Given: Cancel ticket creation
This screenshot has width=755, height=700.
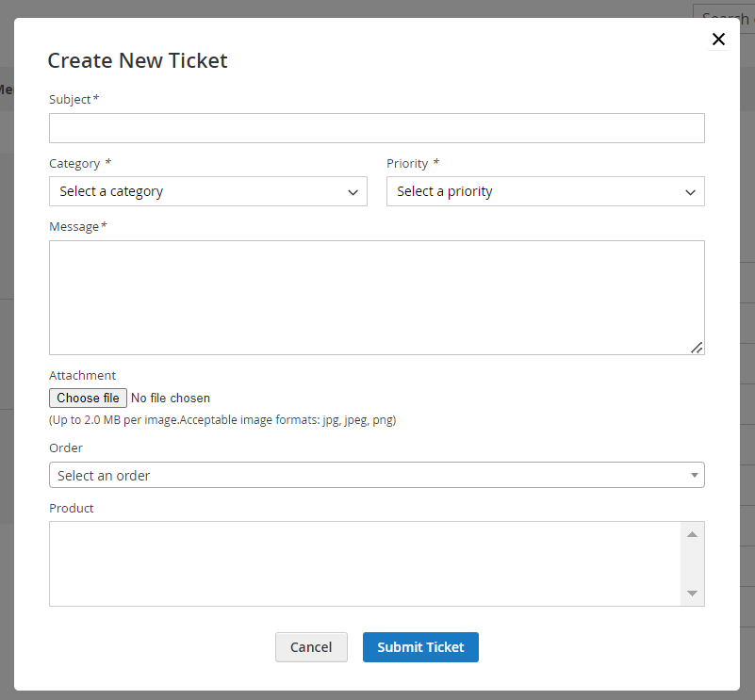Looking at the screenshot, I should (311, 647).
